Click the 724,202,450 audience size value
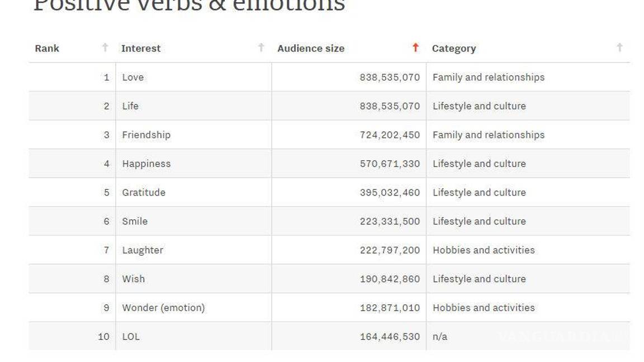 [390, 135]
